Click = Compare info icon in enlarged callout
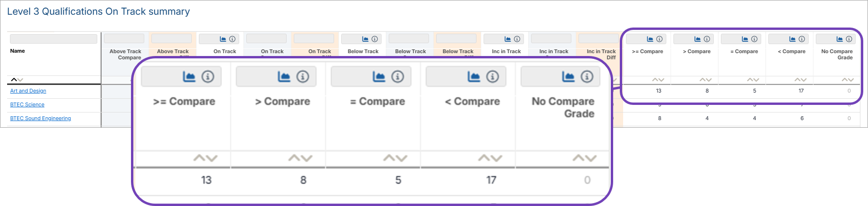The width and height of the screenshot is (868, 206). pyautogui.click(x=398, y=76)
